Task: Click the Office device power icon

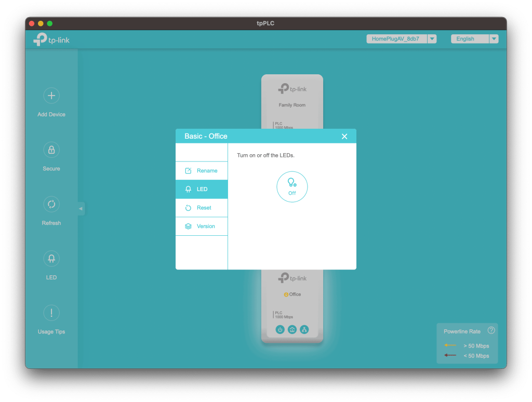Action: coord(280,329)
